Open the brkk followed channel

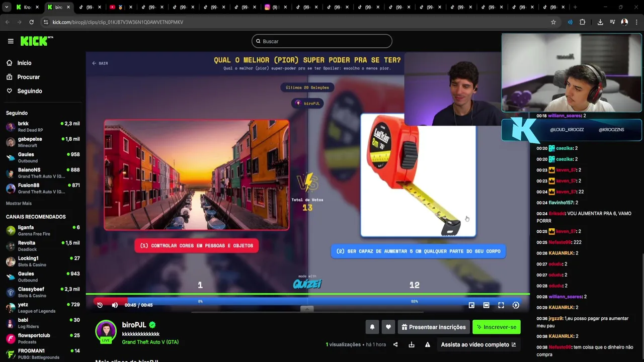(x=42, y=127)
